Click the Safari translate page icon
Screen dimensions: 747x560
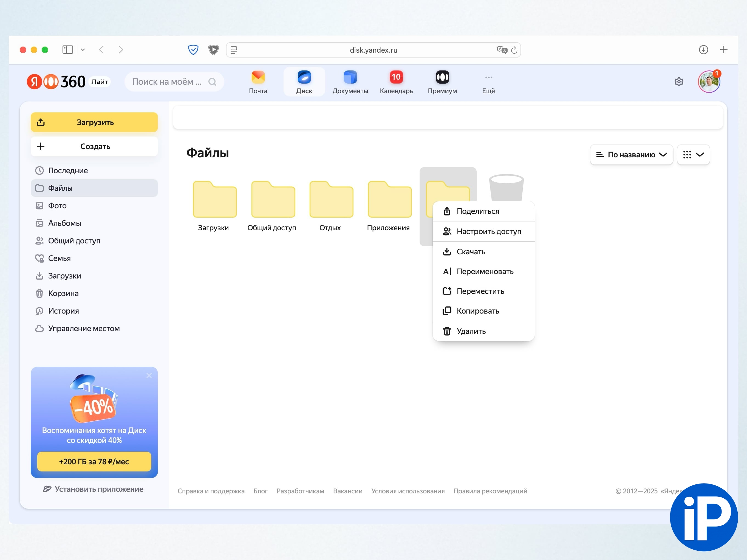coord(502,50)
